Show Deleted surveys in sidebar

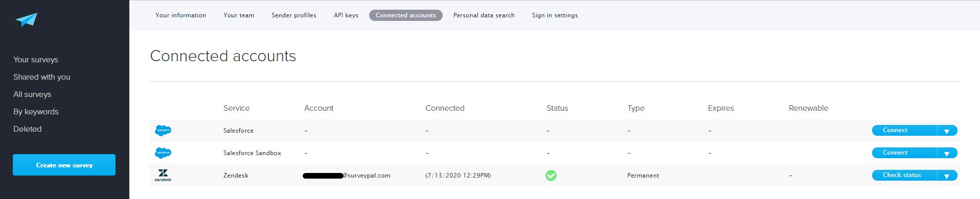point(28,129)
